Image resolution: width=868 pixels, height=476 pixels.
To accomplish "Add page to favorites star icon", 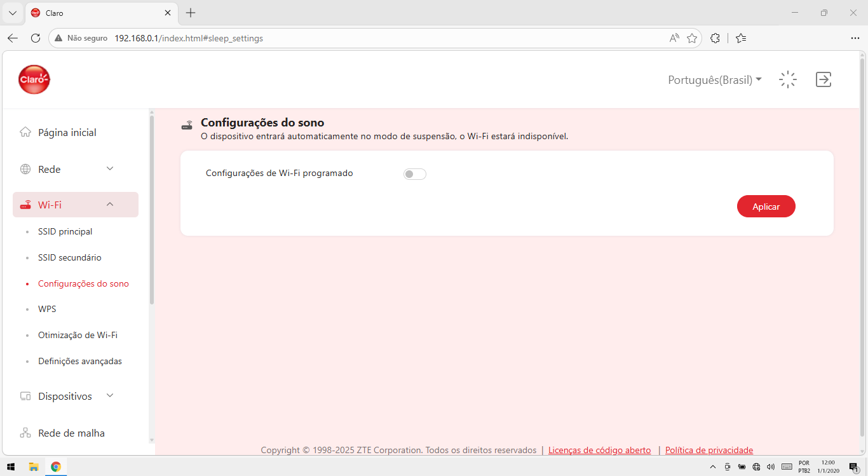I will [692, 38].
